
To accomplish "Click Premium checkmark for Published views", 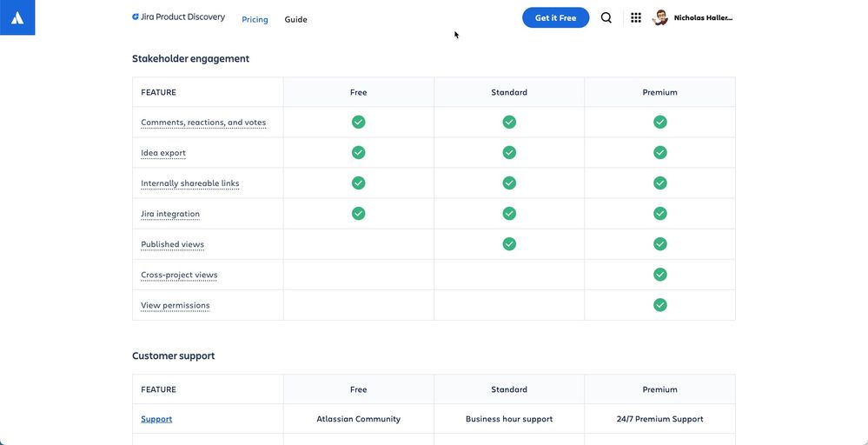I will pos(659,243).
